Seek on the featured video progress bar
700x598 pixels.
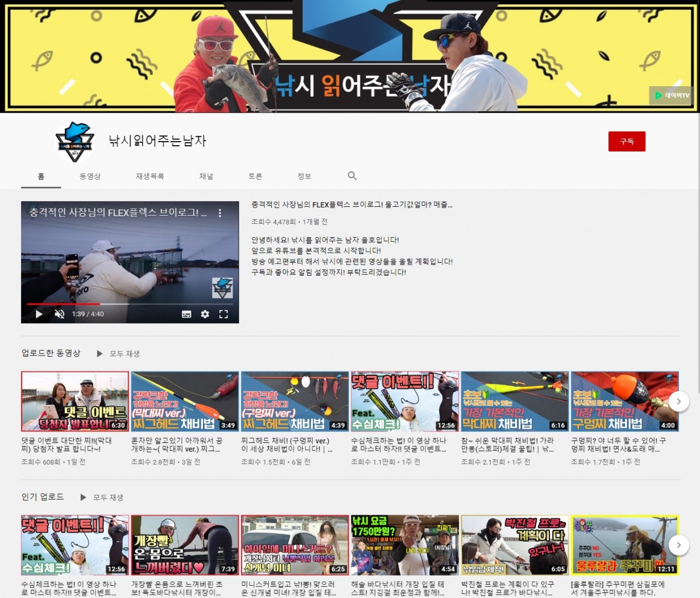coord(129,304)
